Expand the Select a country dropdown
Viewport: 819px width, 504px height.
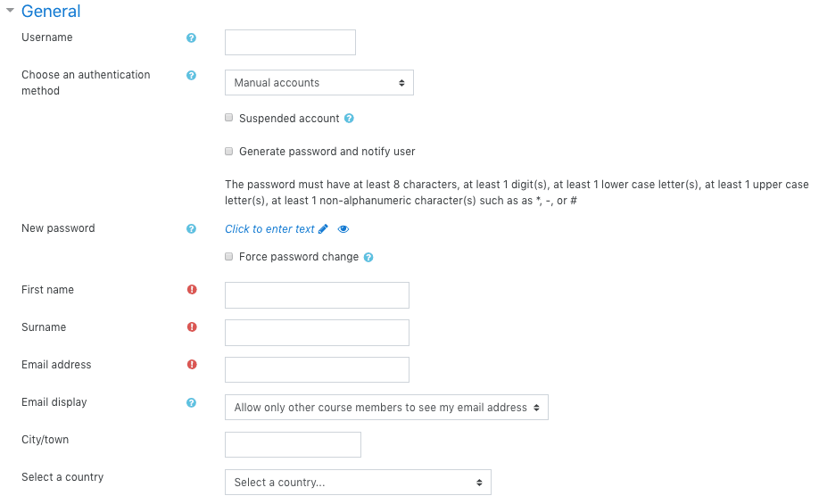coord(358,483)
